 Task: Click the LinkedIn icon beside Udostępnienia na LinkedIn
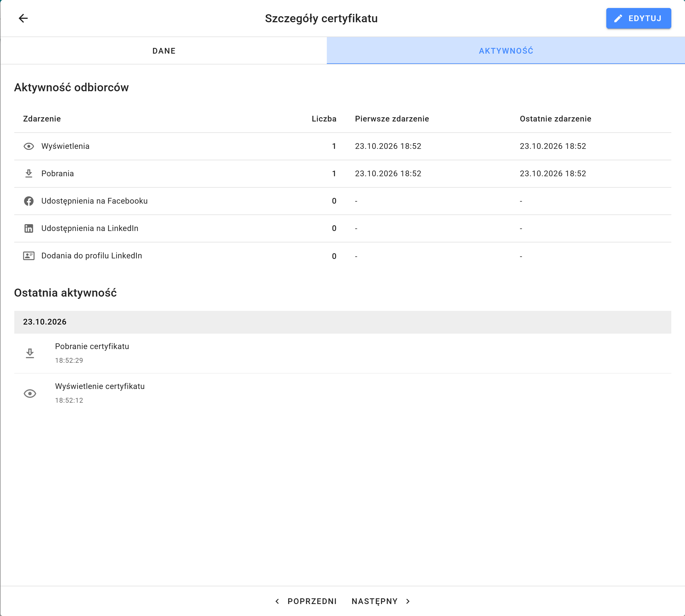tap(29, 228)
